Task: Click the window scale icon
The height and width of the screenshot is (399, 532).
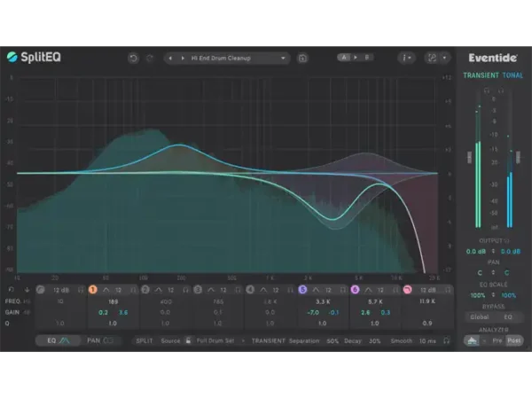Action: tap(432, 58)
